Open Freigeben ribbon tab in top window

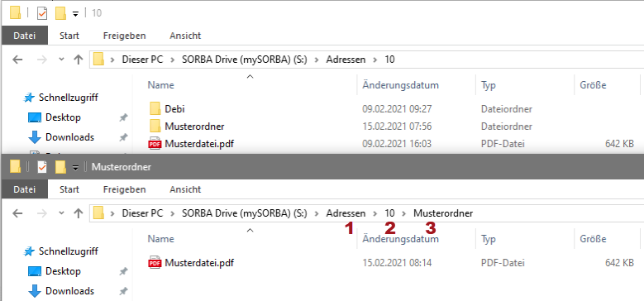point(125,36)
